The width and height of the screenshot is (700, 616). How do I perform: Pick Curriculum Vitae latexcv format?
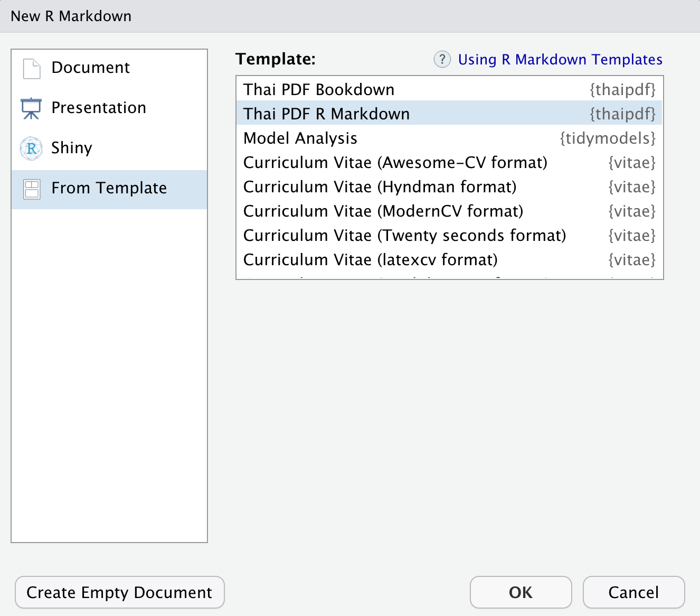[370, 260]
